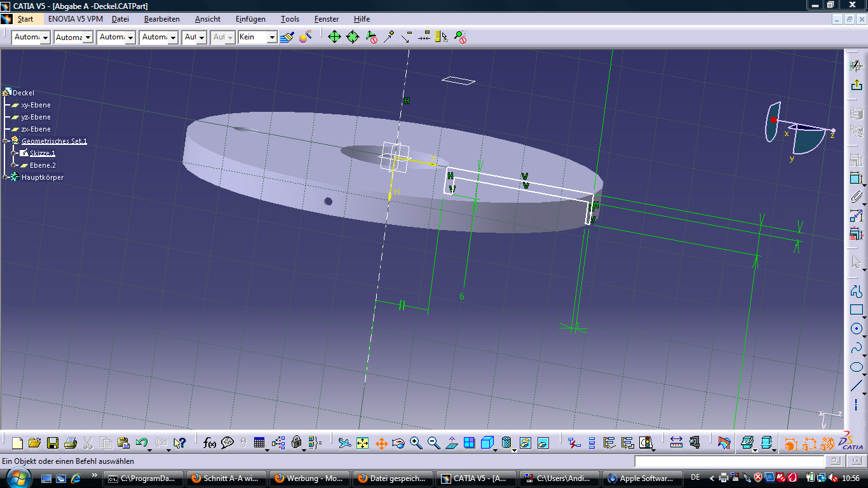Click the Start workbench icon in menu bar

pos(6,19)
